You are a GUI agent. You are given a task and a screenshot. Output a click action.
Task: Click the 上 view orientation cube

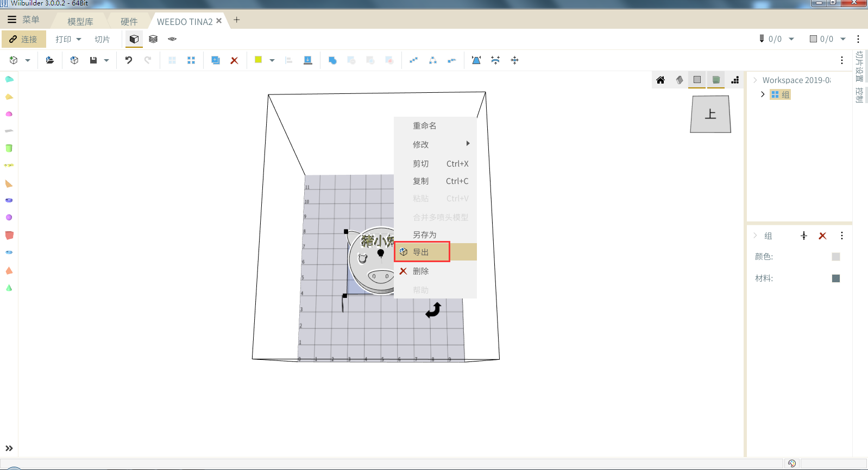710,114
